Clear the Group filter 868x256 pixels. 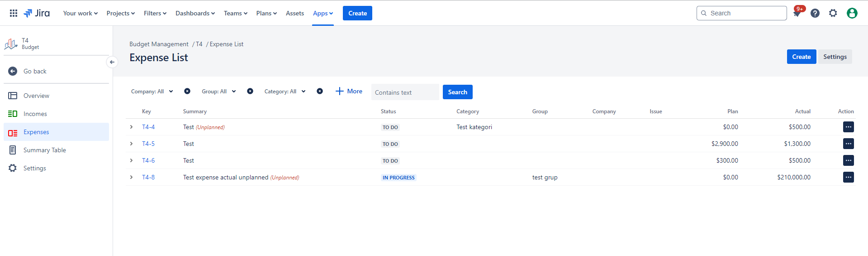tap(250, 91)
